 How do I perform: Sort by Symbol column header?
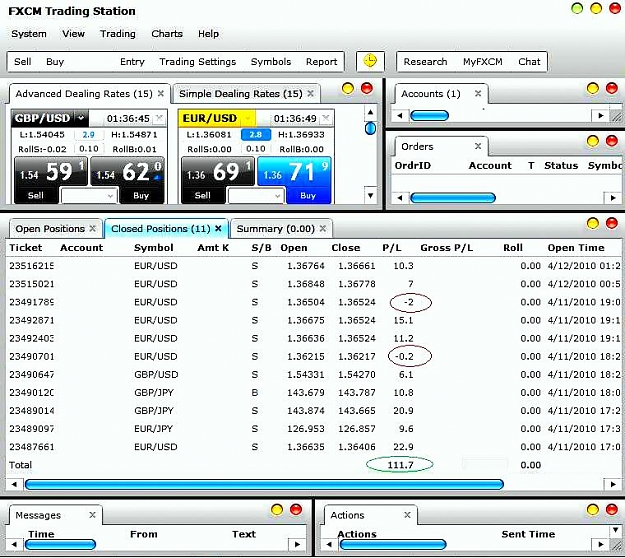coord(153,248)
